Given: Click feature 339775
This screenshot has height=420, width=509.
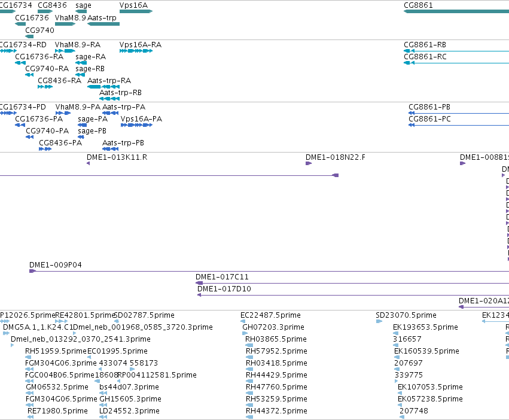Looking at the screenshot, I should point(397,381).
